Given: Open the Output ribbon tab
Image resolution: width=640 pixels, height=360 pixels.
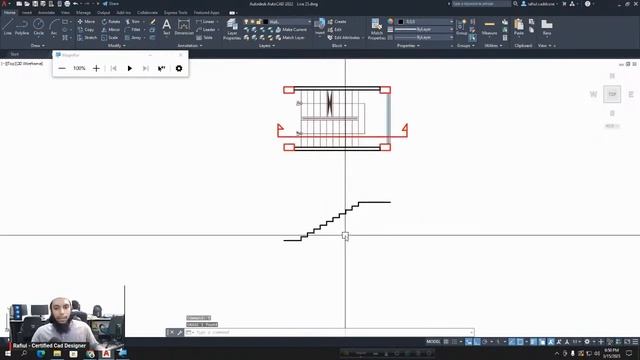Looking at the screenshot, I should coord(103,13).
